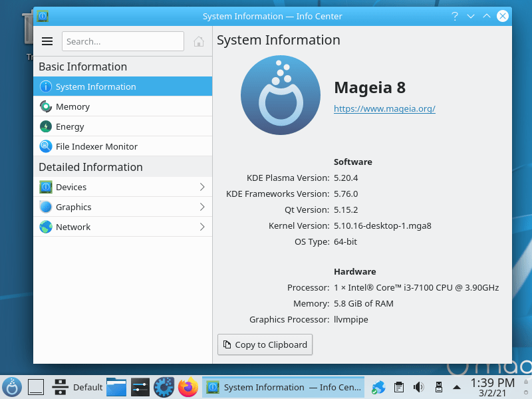
Task: Close the Info Center window
Action: [503, 16]
